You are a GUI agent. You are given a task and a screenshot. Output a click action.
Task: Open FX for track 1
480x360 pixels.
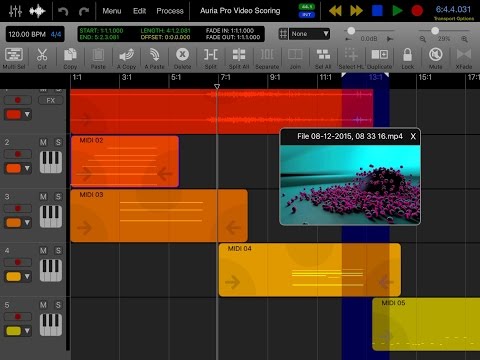point(51,100)
